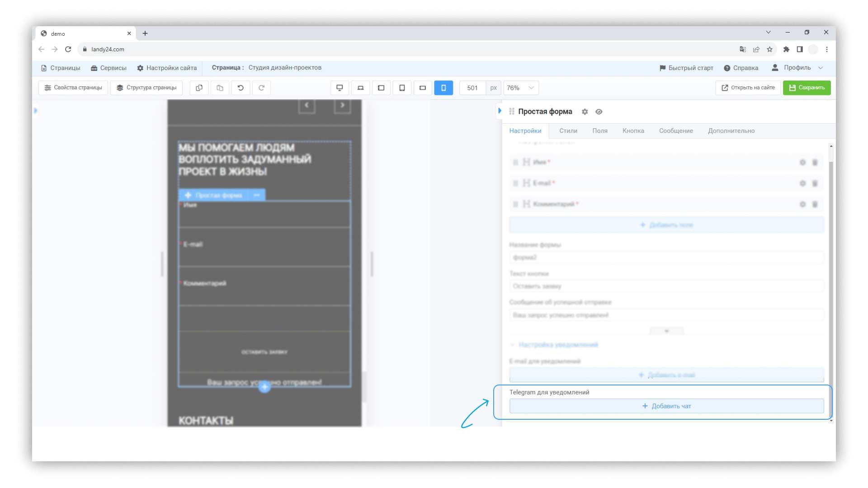Grab the Простая форма panel drag handle
This screenshot has width=868, height=488.
[512, 112]
